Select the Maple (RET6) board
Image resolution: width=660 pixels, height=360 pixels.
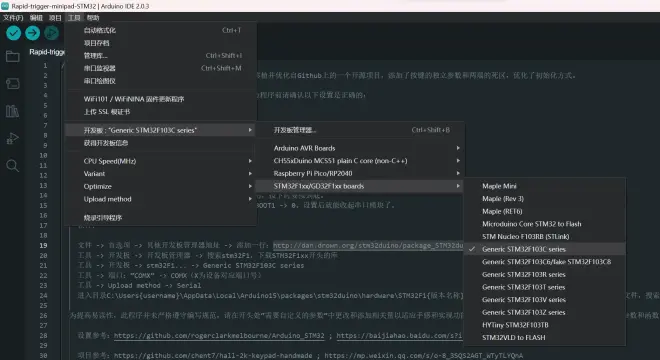pos(545,211)
